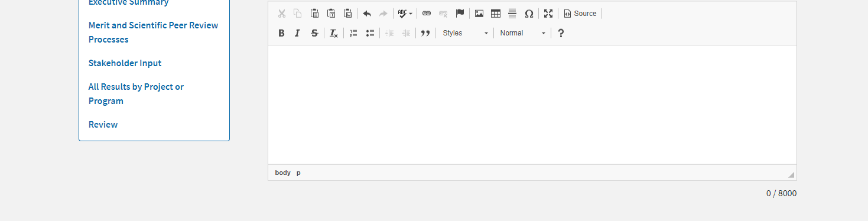Insert a hyperlink with the link icon

click(427, 14)
